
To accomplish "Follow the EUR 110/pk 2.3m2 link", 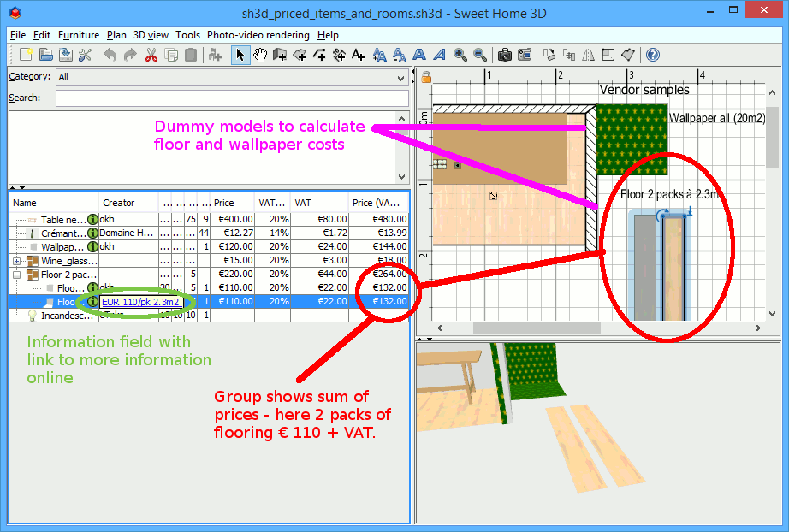I will click(x=140, y=302).
